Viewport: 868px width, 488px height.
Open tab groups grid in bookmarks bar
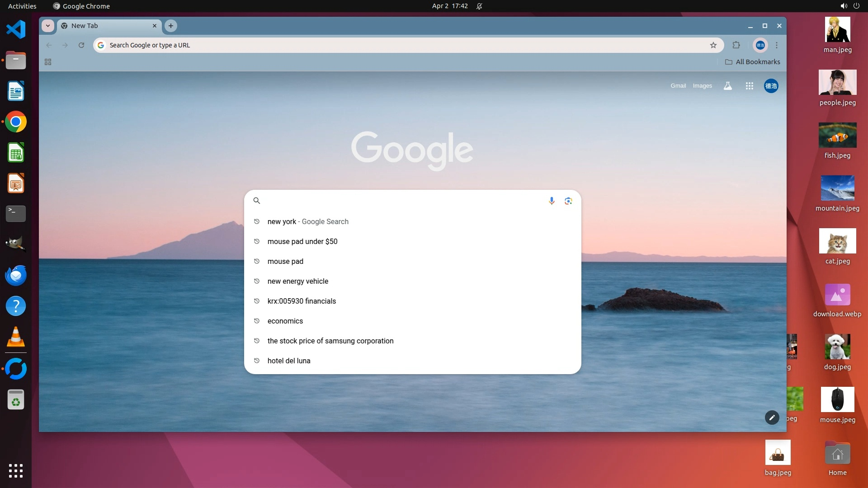[48, 62]
